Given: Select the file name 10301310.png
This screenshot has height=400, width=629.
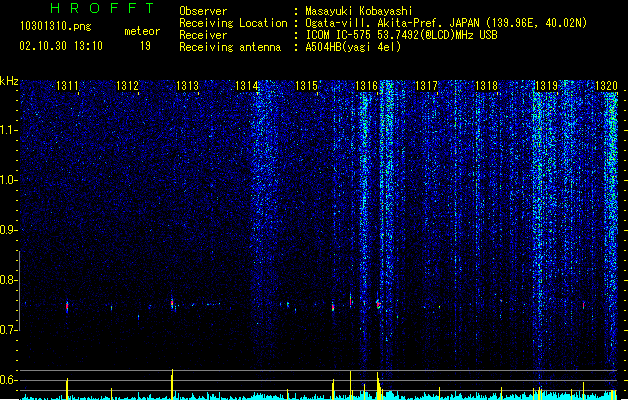Looking at the screenshot, I should pyautogui.click(x=56, y=27).
